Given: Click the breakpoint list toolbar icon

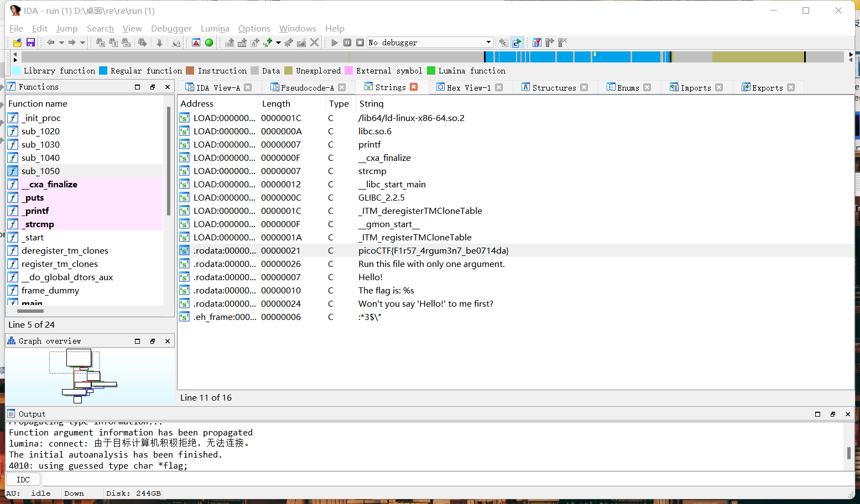Looking at the screenshot, I should [537, 43].
